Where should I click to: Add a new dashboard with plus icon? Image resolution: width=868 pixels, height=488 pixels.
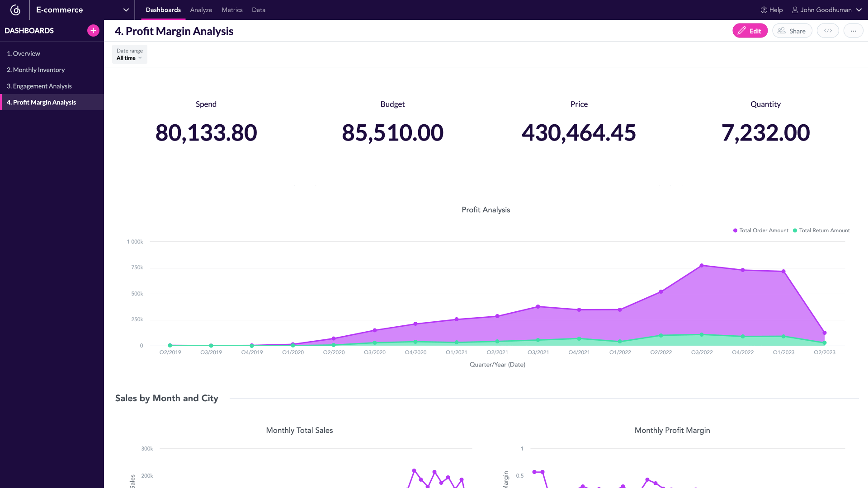pyautogui.click(x=93, y=31)
